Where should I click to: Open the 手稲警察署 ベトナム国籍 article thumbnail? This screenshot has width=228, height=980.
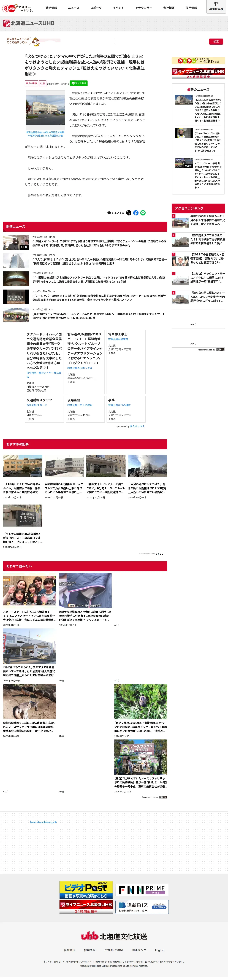click(22, 515)
